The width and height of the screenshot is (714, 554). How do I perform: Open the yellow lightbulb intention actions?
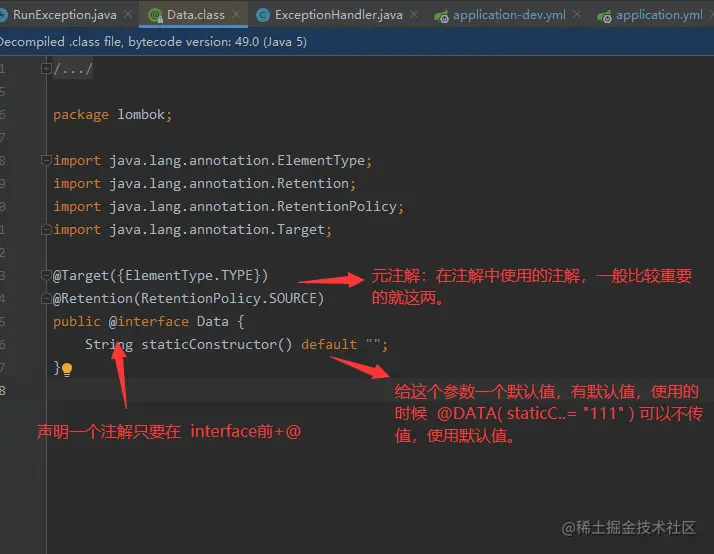point(67,369)
